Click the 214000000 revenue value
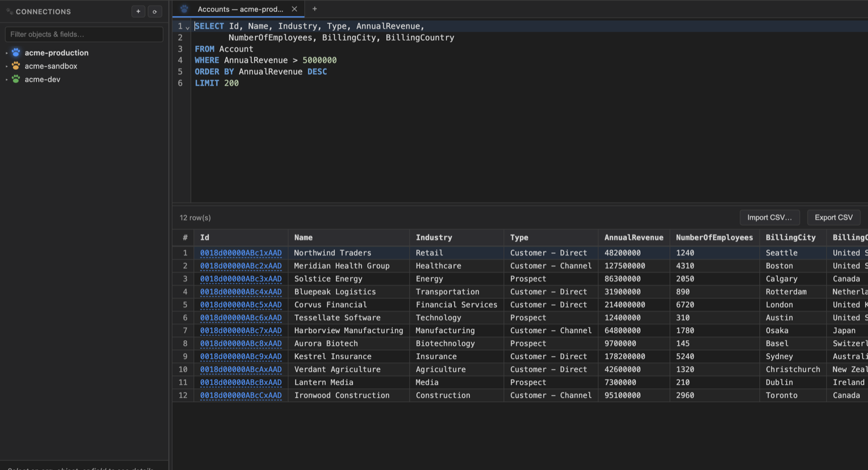The image size is (868, 470). (x=625, y=305)
